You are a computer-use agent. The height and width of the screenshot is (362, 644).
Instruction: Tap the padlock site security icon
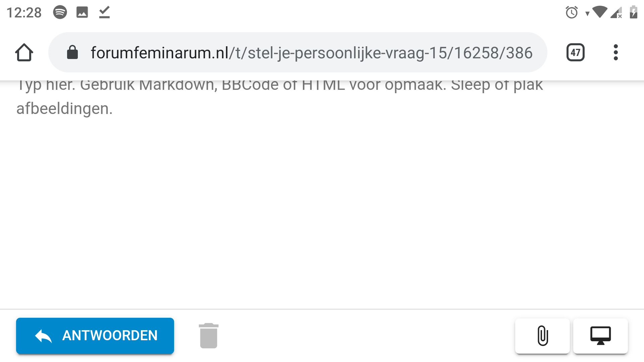pos(72,52)
